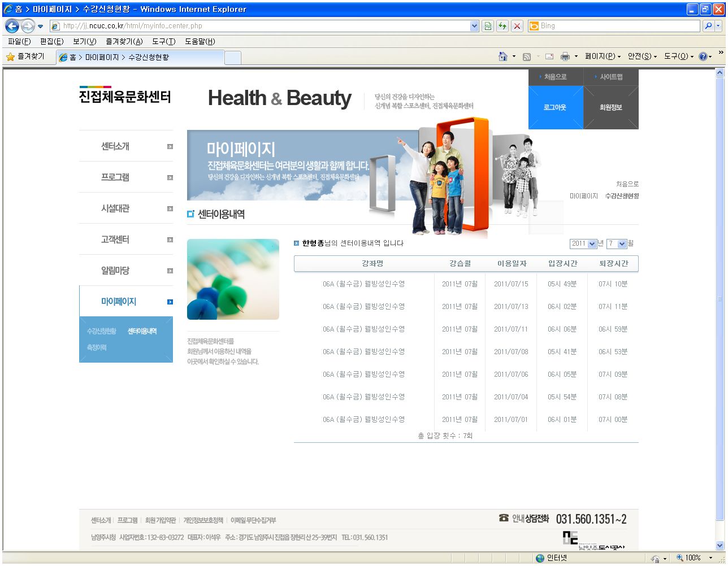The width and height of the screenshot is (728, 566).
Task: Click the browser Back arrow button
Action: pyautogui.click(x=12, y=26)
